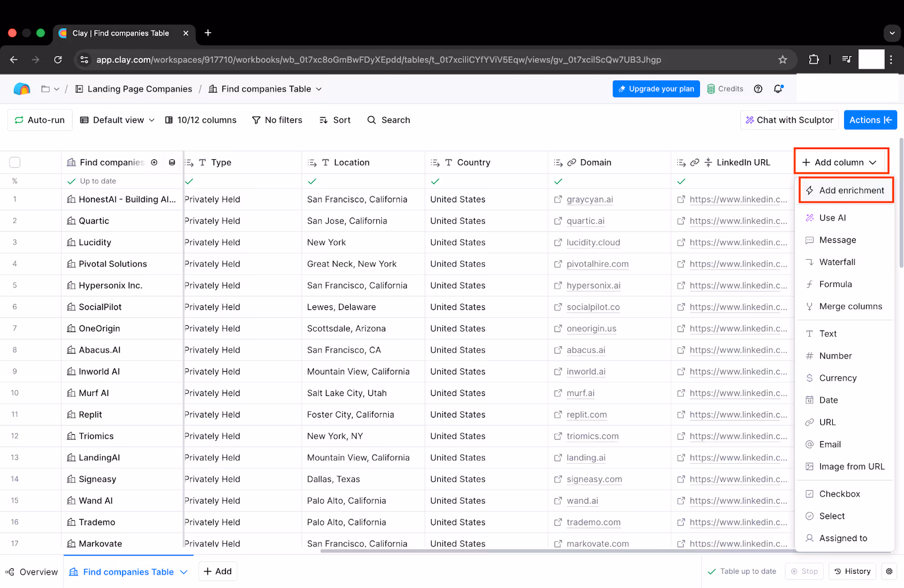Open the folder icon in the breadcrumb
Viewport: 904px width, 588px height.
click(x=46, y=89)
